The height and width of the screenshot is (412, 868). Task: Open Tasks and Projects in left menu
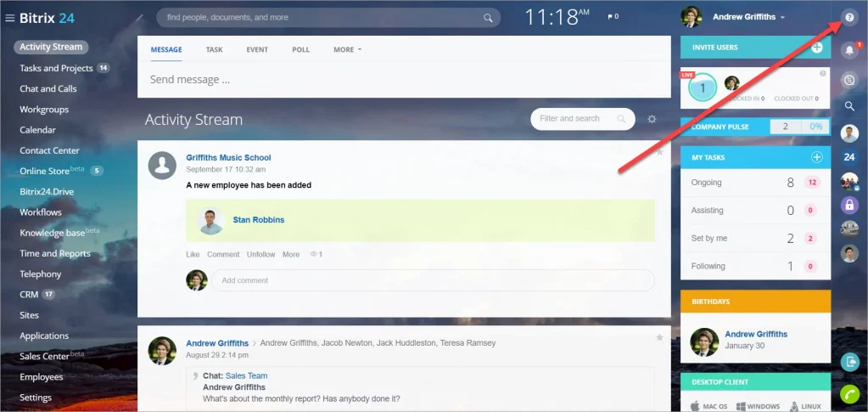point(57,68)
